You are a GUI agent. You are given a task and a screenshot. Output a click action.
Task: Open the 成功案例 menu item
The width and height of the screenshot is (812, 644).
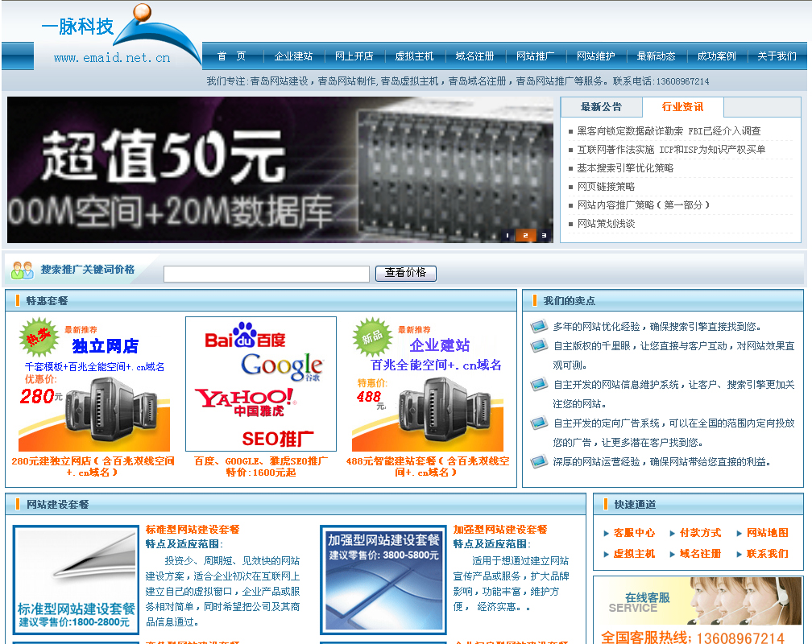[x=717, y=56]
